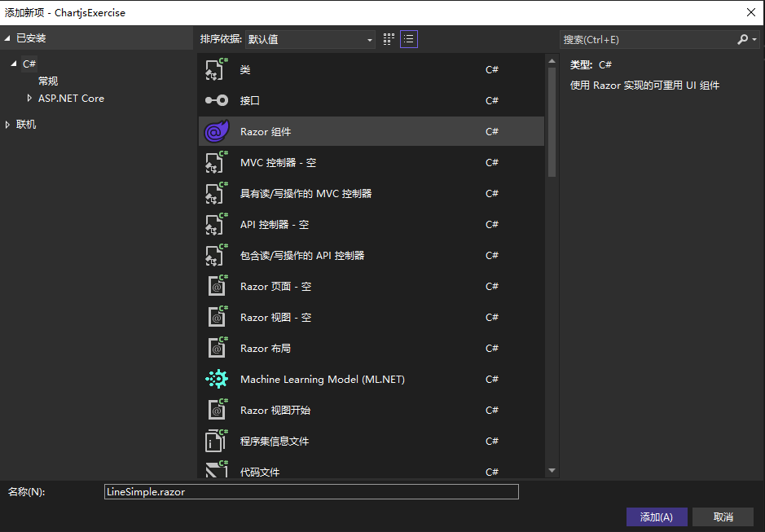
Task: Click the 已安装 header label
Action: tap(31, 38)
